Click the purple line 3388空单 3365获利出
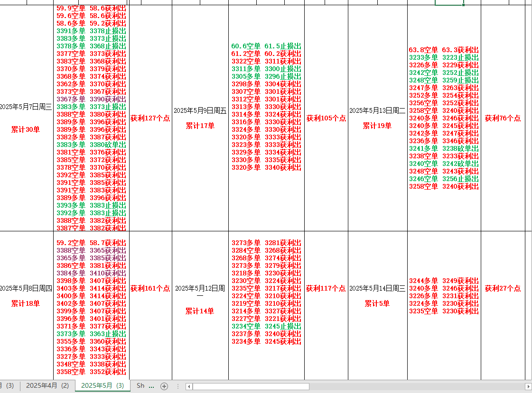The width and height of the screenshot is (532, 393). pos(91,250)
